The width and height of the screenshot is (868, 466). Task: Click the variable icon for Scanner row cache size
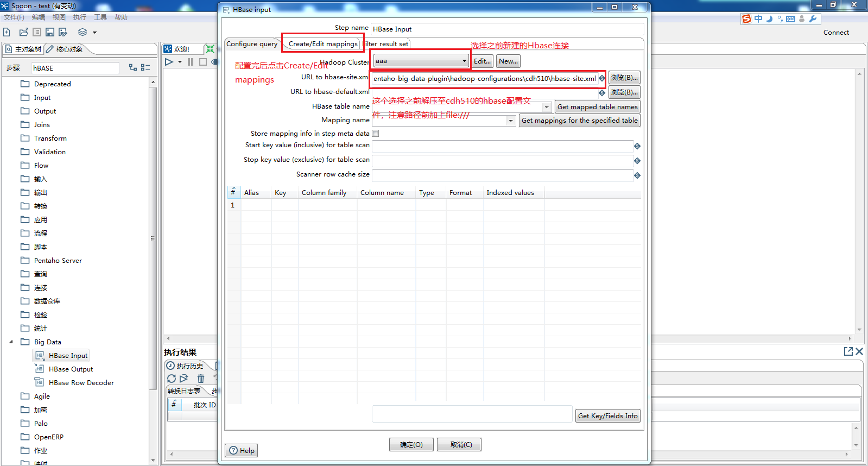tap(637, 175)
